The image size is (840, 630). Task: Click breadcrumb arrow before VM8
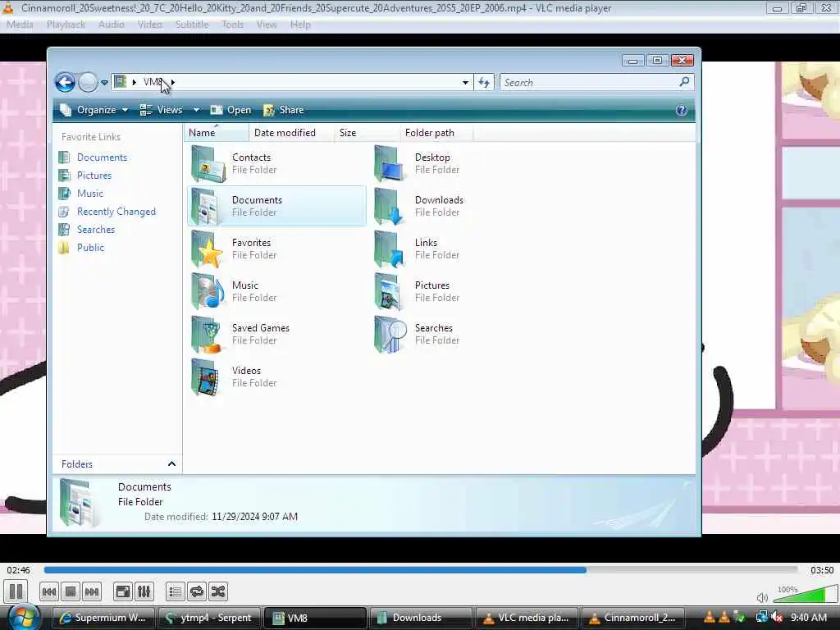click(134, 82)
